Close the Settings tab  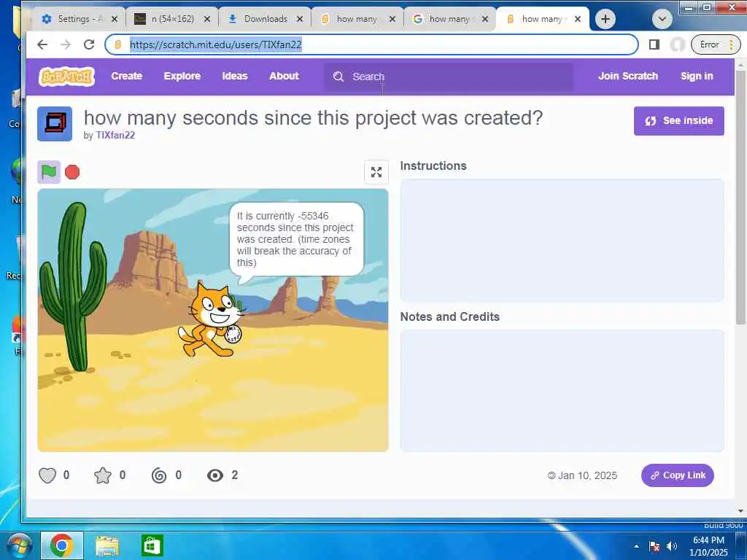click(115, 19)
